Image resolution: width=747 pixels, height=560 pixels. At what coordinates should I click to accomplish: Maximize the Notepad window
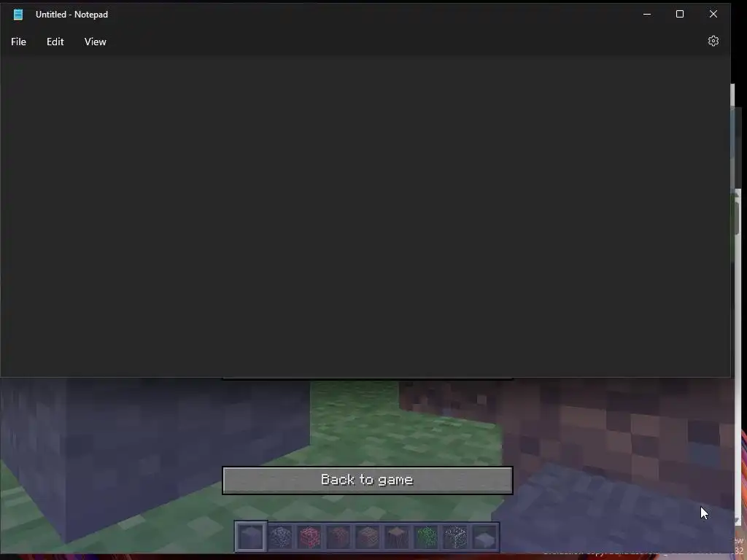680,15
